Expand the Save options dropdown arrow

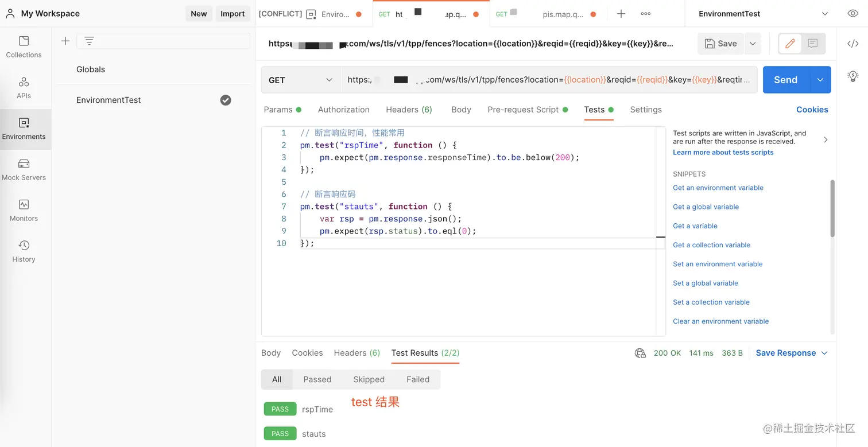click(752, 44)
